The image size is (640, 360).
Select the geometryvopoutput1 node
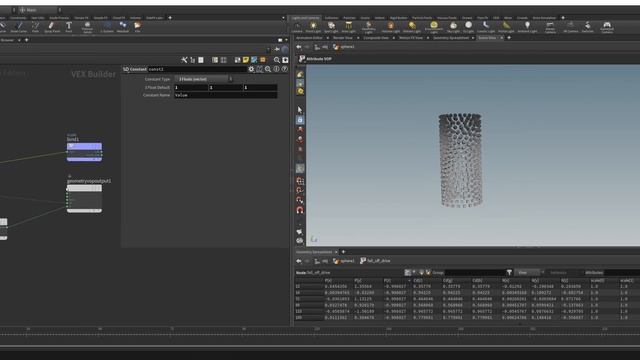84,199
